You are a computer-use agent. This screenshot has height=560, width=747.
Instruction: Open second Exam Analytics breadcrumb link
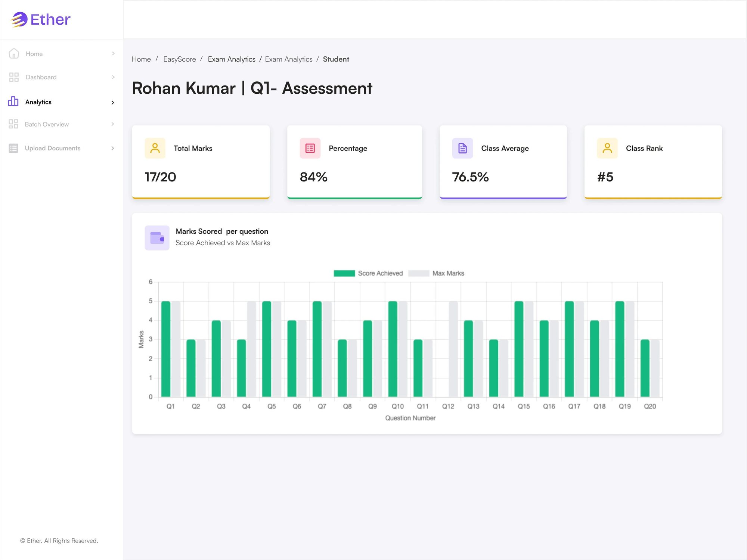click(289, 59)
